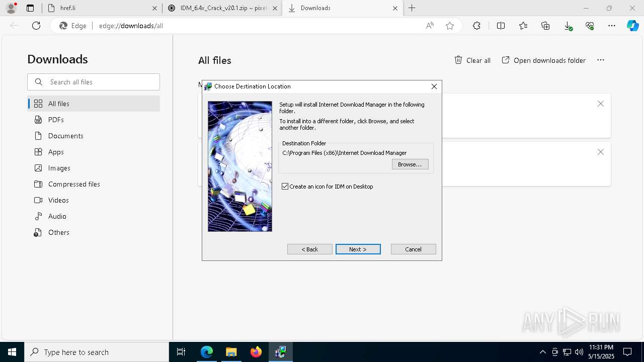Image resolution: width=644 pixels, height=362 pixels.
Task: Filter downloads by Compressed files
Action: click(94, 184)
